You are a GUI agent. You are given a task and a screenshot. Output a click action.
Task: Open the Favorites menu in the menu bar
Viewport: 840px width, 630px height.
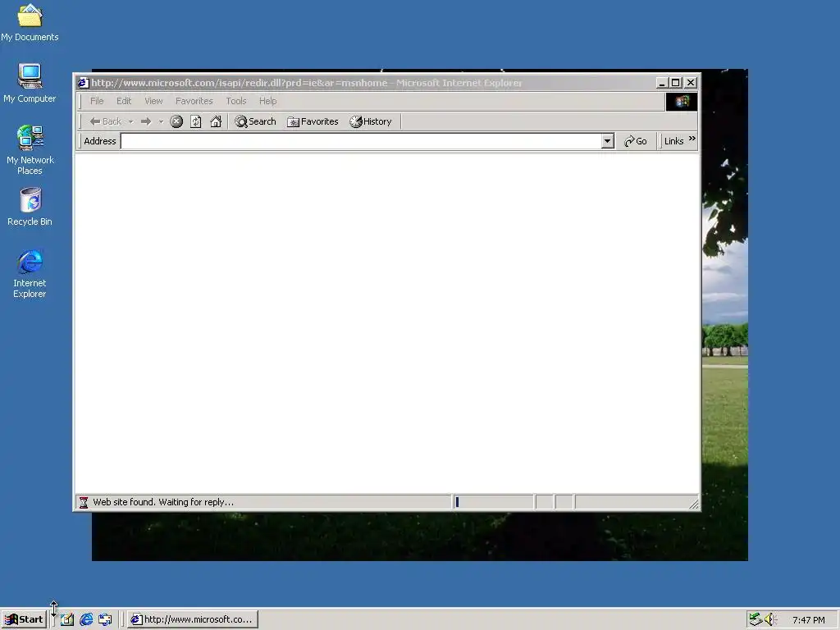[x=194, y=101]
